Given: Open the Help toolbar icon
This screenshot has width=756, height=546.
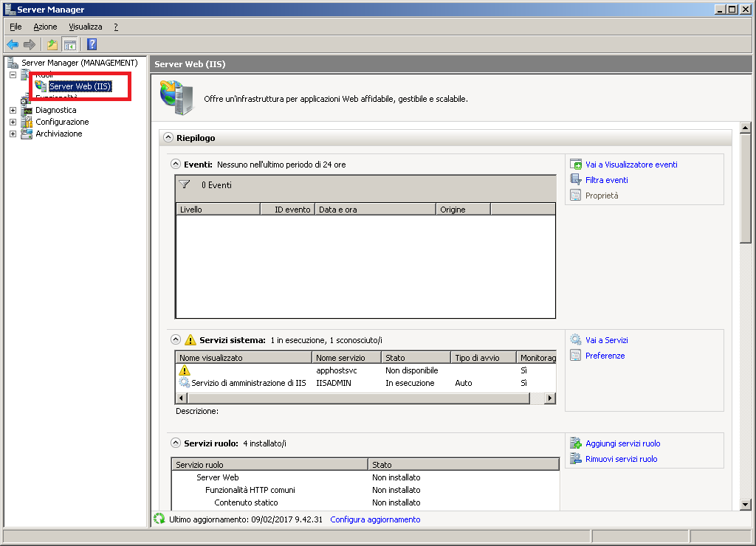Looking at the screenshot, I should (x=92, y=45).
